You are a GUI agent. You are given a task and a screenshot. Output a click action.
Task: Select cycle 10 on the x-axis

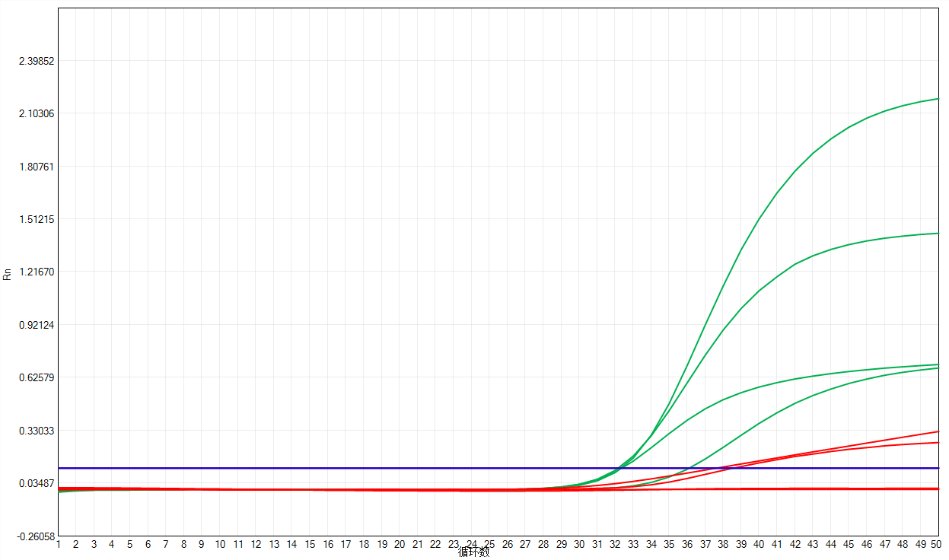click(x=220, y=545)
